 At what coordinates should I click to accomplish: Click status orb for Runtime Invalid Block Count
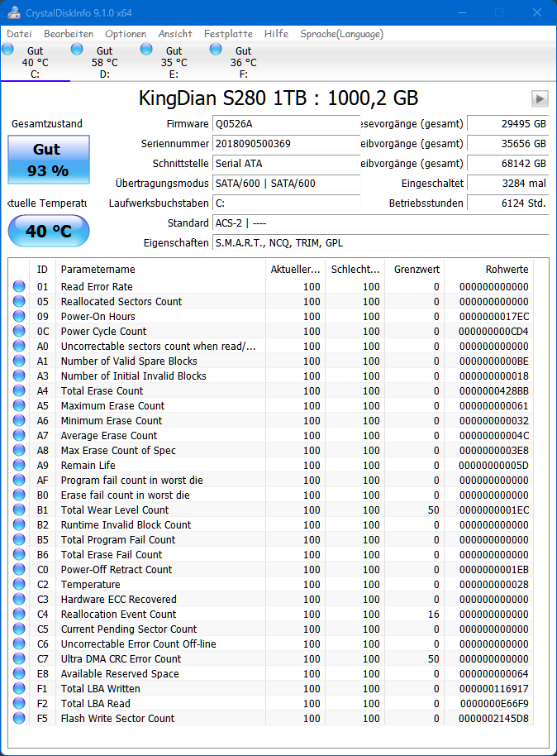(19, 524)
